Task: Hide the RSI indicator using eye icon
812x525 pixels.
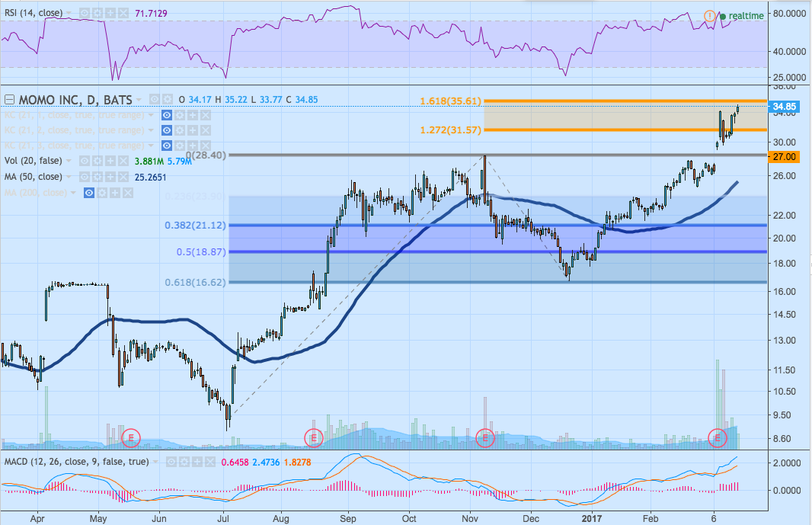Action: [85, 14]
